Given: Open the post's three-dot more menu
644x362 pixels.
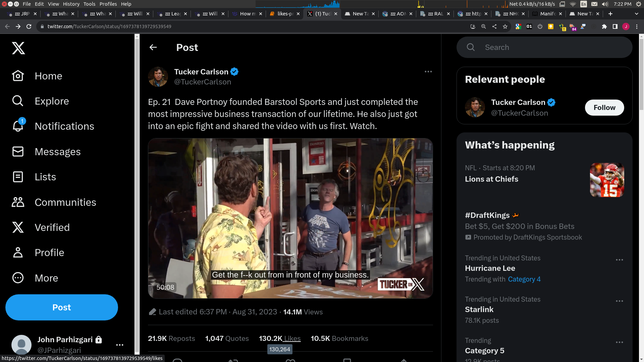Looking at the screenshot, I should (x=428, y=71).
